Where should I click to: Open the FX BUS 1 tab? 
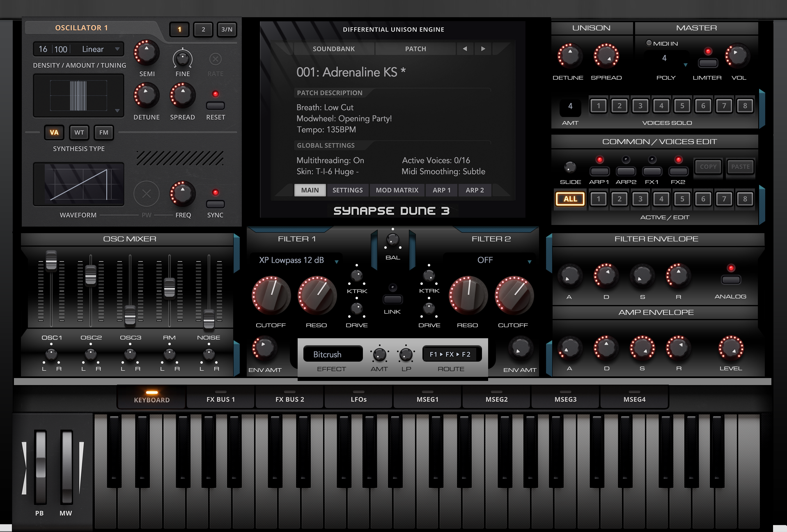[221, 398]
